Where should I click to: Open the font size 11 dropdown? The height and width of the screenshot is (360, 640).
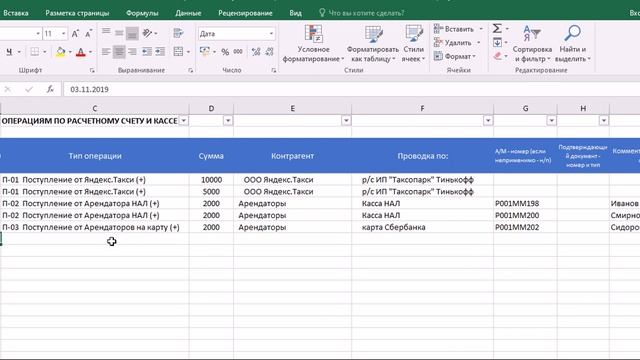[63, 33]
